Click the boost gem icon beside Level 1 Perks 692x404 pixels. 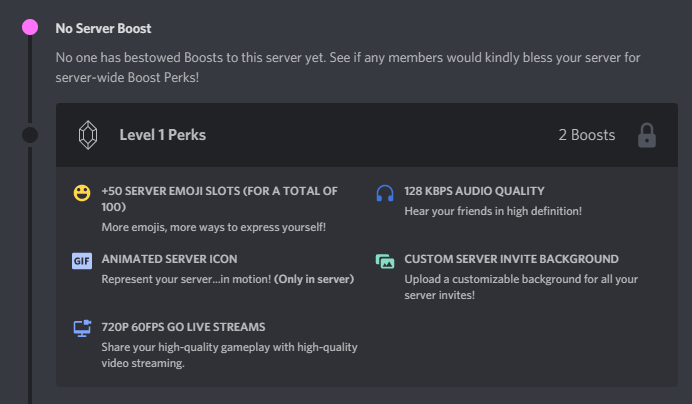coord(88,135)
